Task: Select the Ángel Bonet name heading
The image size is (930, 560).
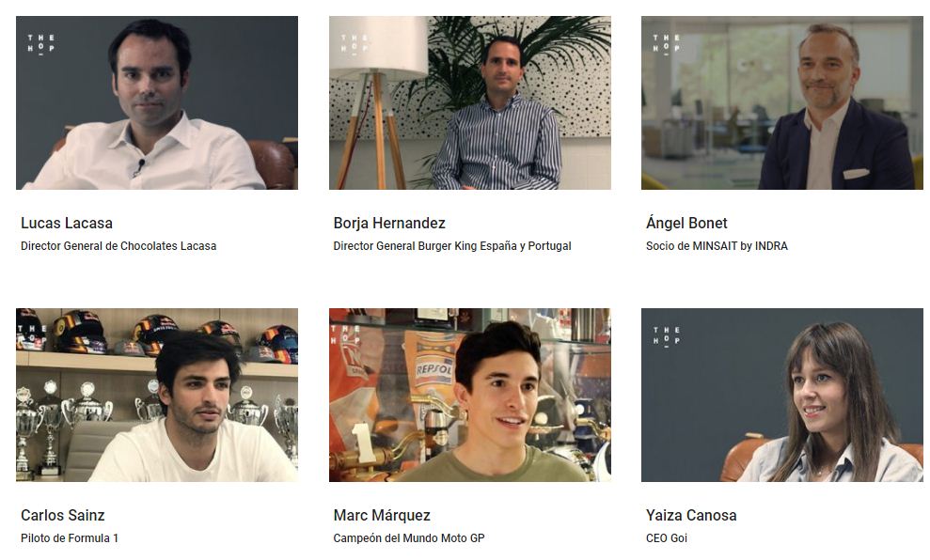Action: pyautogui.click(x=686, y=223)
